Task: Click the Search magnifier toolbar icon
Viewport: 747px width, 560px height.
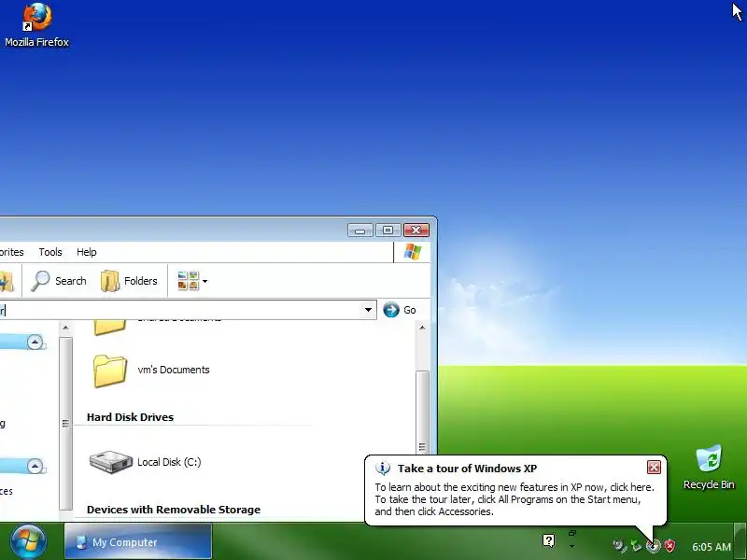Action: pos(40,281)
